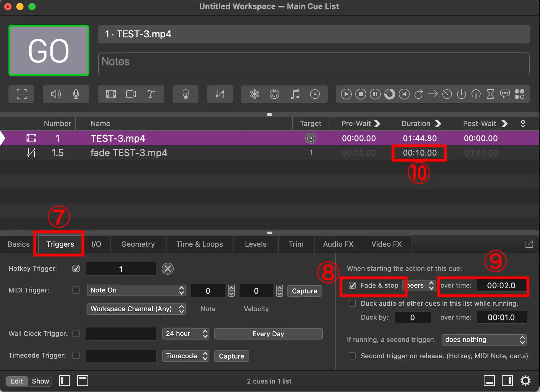Open the Timecode type dropdown
540x392 pixels.
tap(186, 356)
